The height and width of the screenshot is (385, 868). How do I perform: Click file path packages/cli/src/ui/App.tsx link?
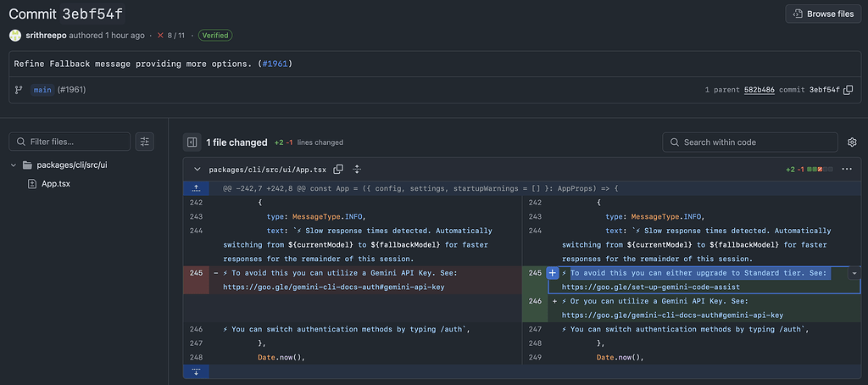click(267, 169)
